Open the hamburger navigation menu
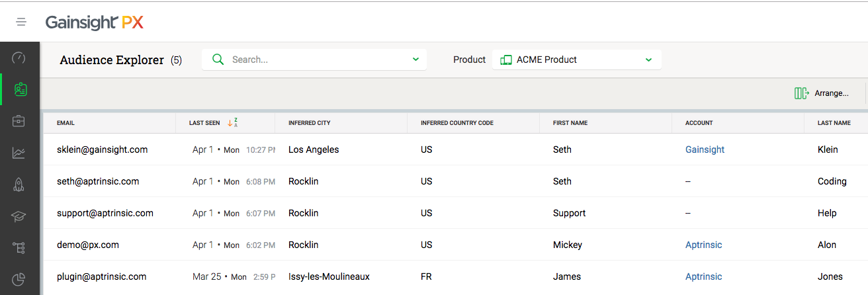 [x=21, y=22]
